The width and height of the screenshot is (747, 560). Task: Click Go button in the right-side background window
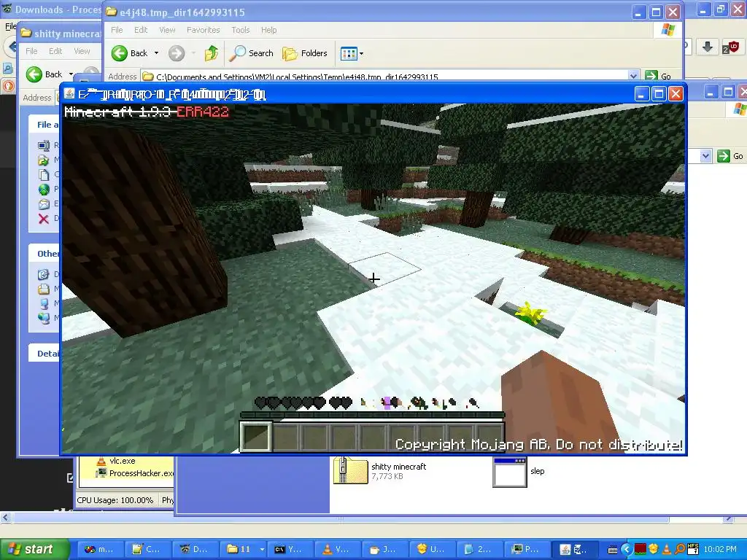[730, 156]
